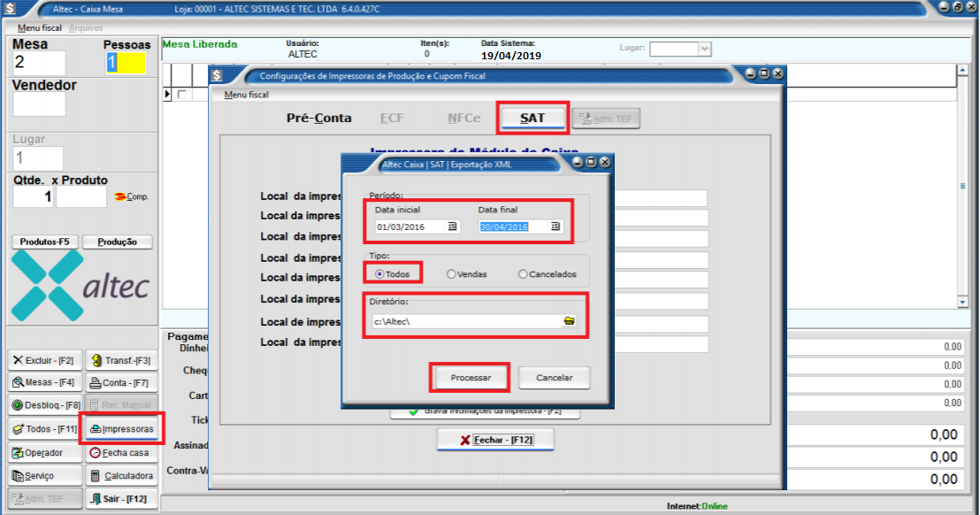Image resolution: width=980 pixels, height=515 pixels.
Task: Click the Mesa Liberada status text
Action: pyautogui.click(x=200, y=44)
